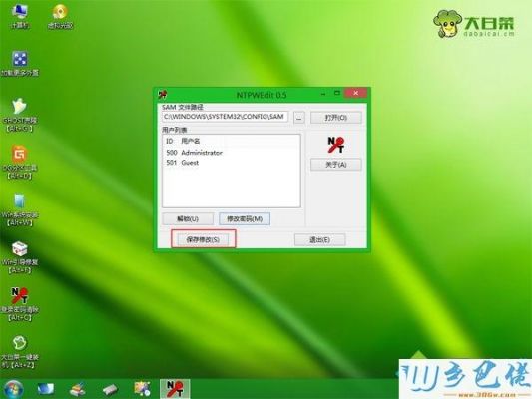Click the exit (E) button
The width and height of the screenshot is (532, 399).
coord(320,240)
